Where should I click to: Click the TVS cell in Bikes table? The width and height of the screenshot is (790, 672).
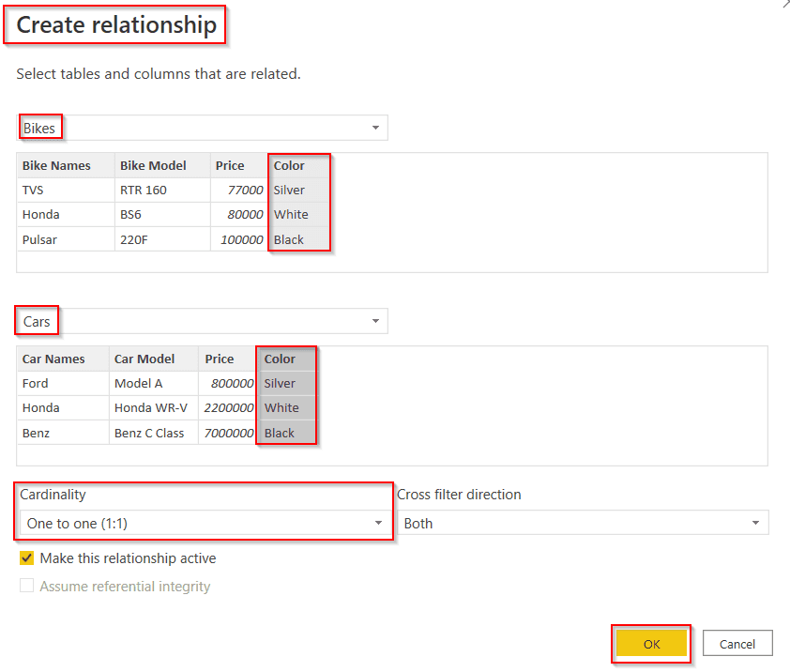[66, 190]
